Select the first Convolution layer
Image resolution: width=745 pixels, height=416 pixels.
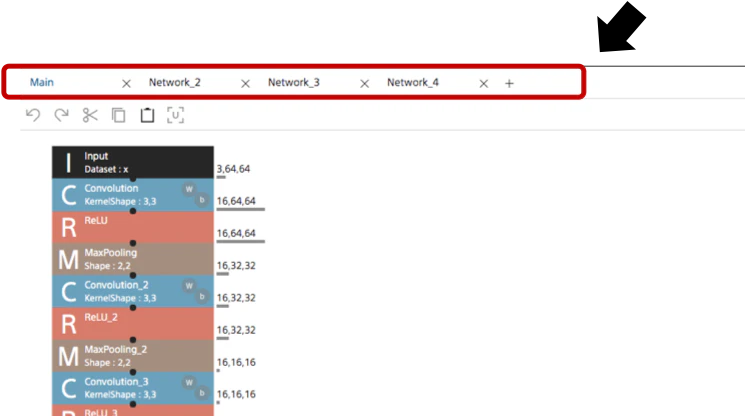pos(133,195)
